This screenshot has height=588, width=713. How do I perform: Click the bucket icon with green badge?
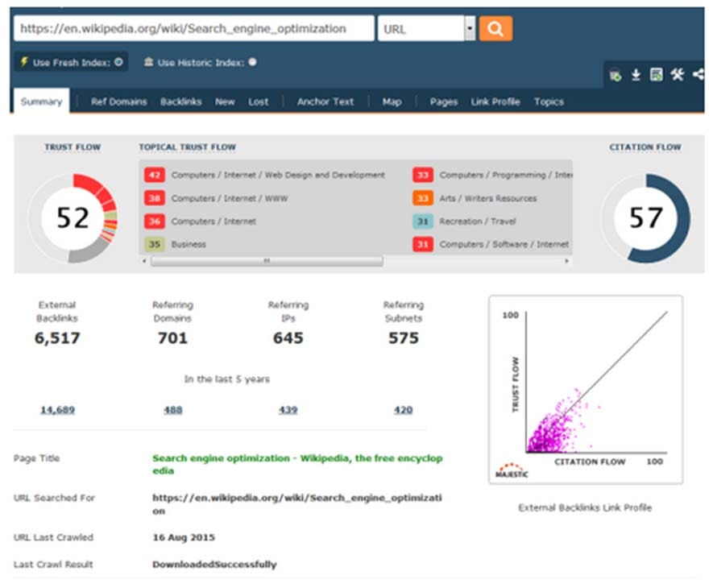(x=616, y=76)
